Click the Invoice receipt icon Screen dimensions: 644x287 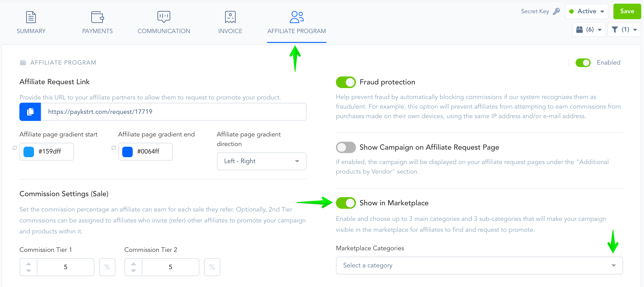point(230,17)
